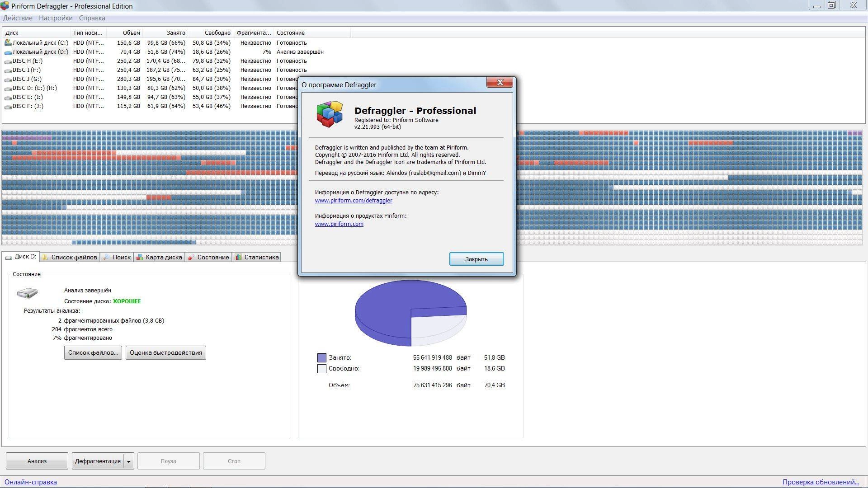Click the ХОРОШЕЕ disk state text

[x=127, y=301]
